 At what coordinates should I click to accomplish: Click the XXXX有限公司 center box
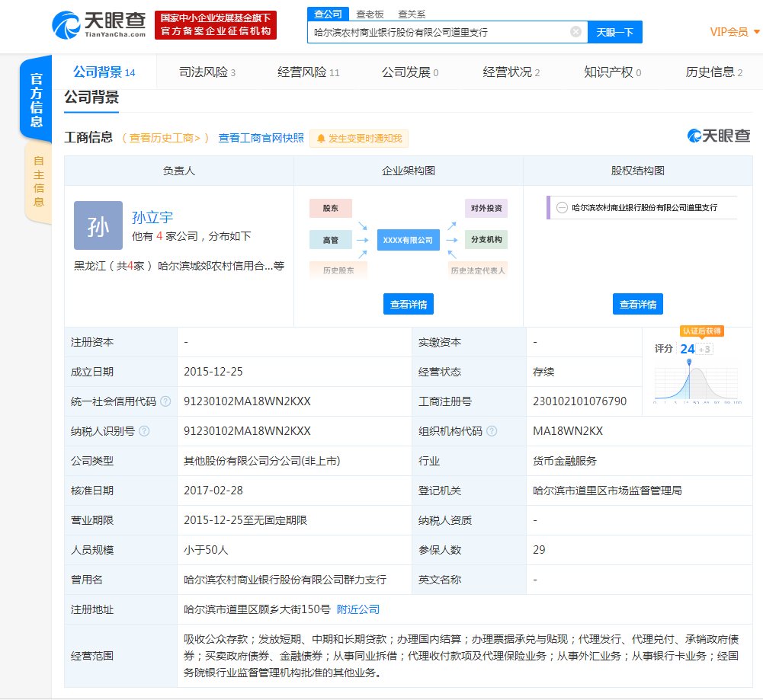tap(408, 240)
